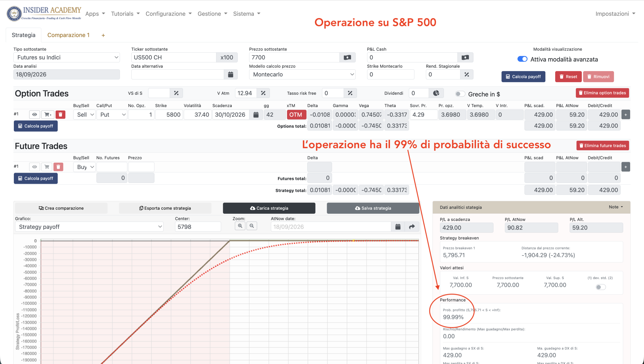Click the Ticker sottostante field US500 CH
Image resolution: width=644 pixels, height=364 pixels.
(174, 57)
